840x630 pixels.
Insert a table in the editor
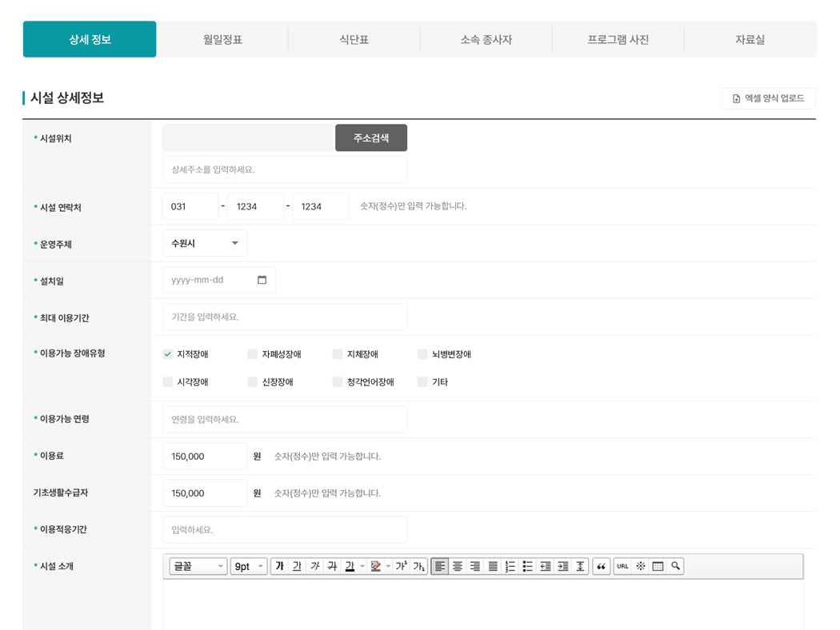pyautogui.click(x=658, y=566)
